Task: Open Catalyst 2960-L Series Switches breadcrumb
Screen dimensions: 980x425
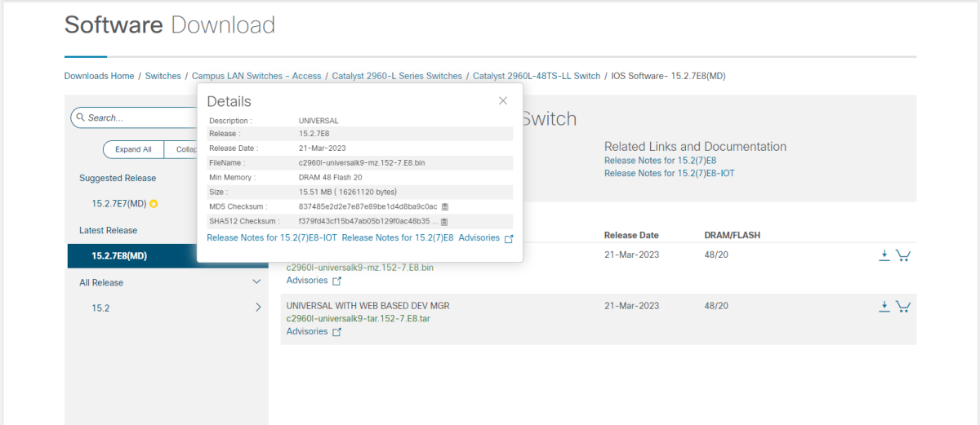Action: coord(397,76)
